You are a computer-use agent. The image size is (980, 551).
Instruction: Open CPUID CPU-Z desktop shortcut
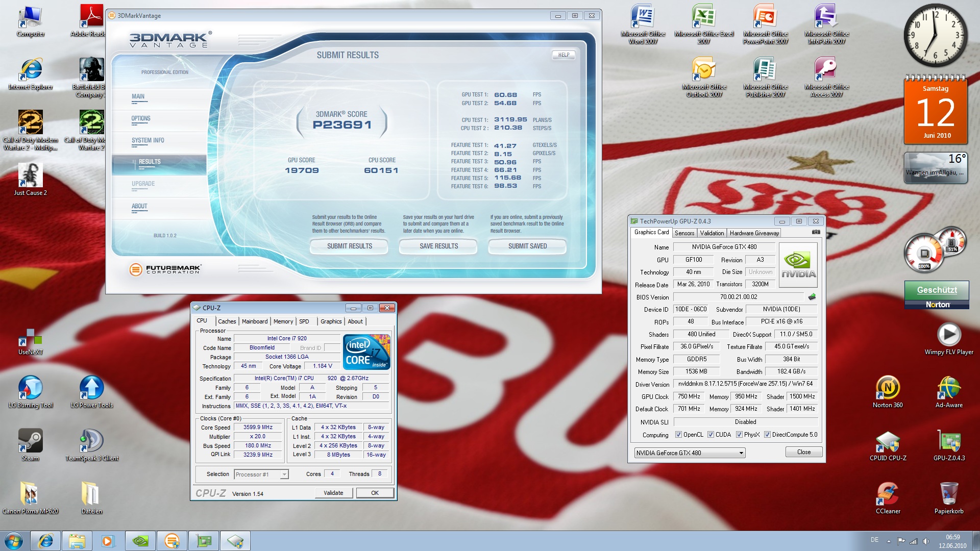coord(888,445)
